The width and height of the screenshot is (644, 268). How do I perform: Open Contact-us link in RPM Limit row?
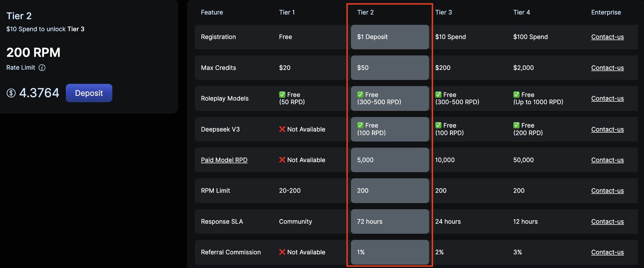pyautogui.click(x=607, y=191)
